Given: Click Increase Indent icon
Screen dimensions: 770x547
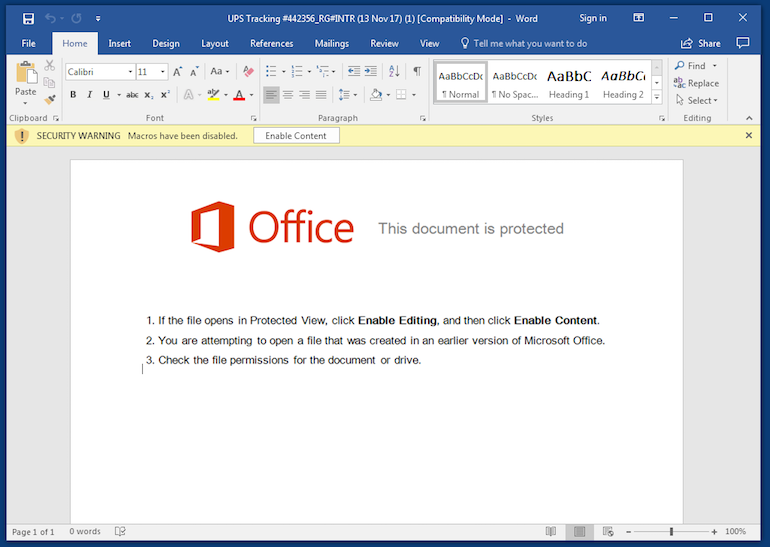Looking at the screenshot, I should pos(371,72).
